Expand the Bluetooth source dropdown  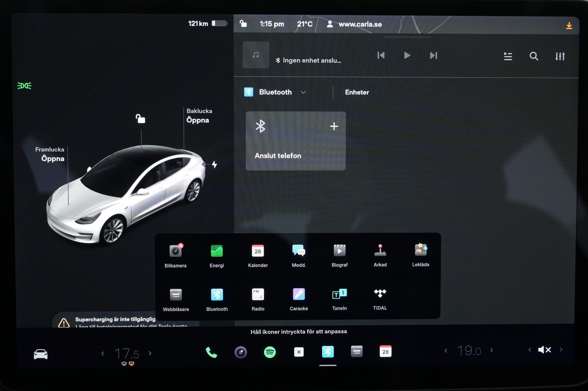point(303,92)
